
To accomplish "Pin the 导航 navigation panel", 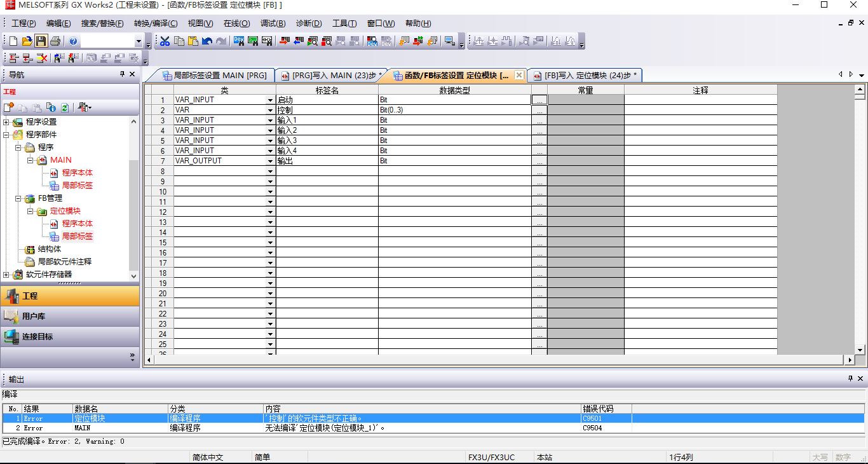I will [123, 74].
